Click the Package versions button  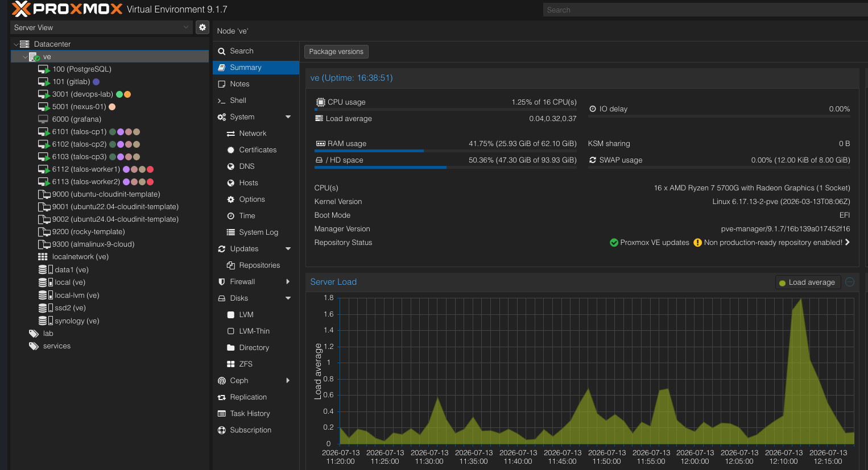pos(336,52)
